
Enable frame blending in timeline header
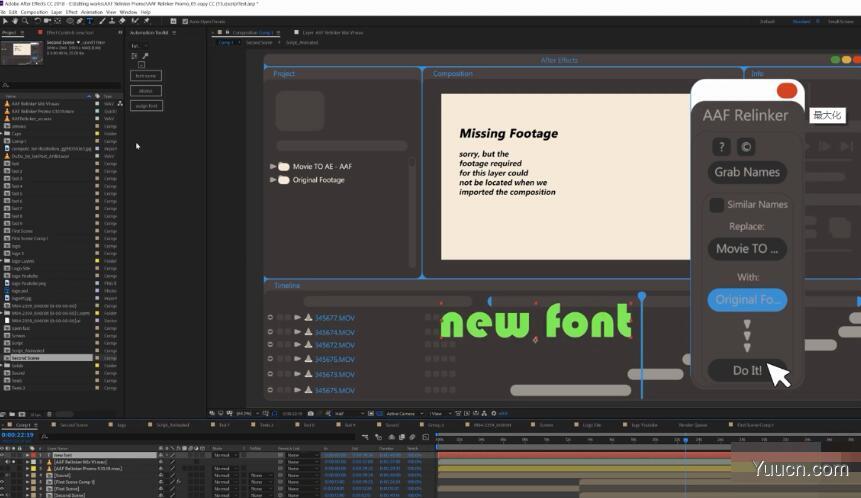(x=402, y=437)
